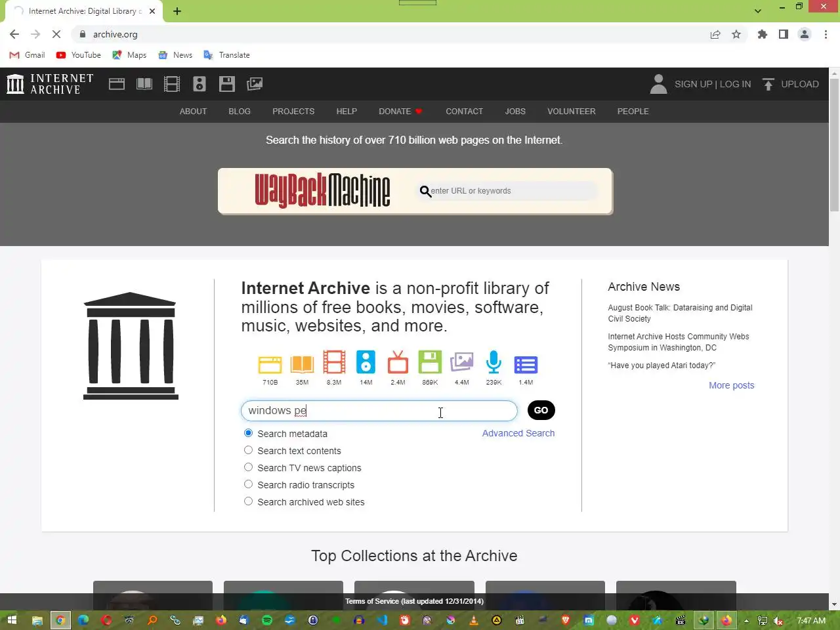This screenshot has height=630, width=840.
Task: Open the PROJECTS menu item
Action: click(x=293, y=112)
